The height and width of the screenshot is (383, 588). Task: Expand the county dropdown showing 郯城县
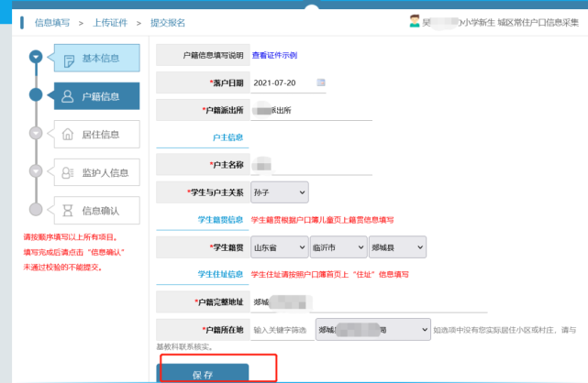(x=397, y=247)
